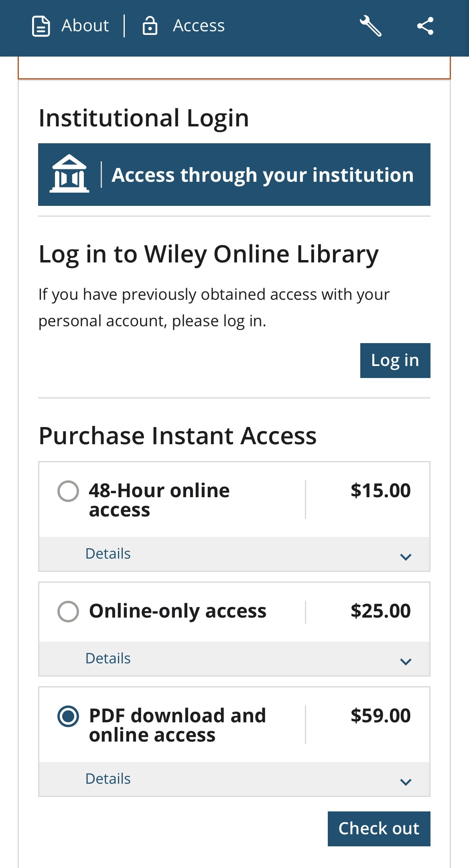Open the wrench tools icon
The height and width of the screenshot is (868, 469).
click(370, 26)
